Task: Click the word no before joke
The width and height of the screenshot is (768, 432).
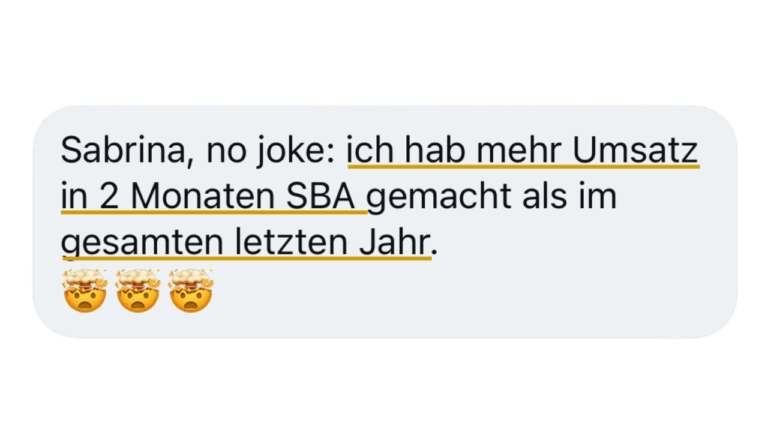Action: click(226, 151)
